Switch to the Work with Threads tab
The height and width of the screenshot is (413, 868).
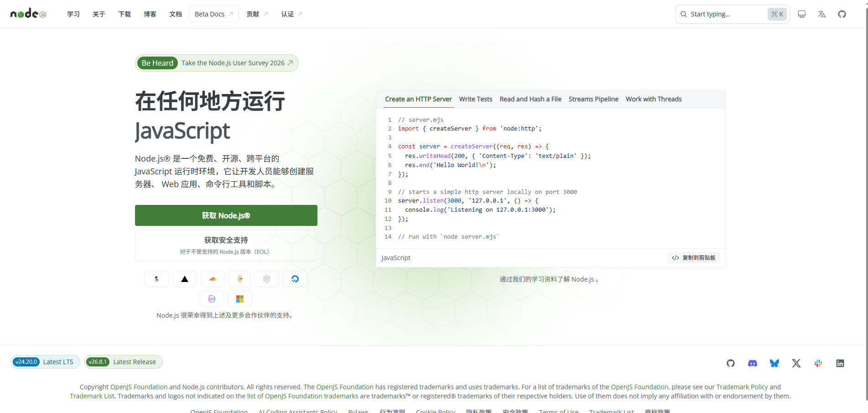pos(654,99)
